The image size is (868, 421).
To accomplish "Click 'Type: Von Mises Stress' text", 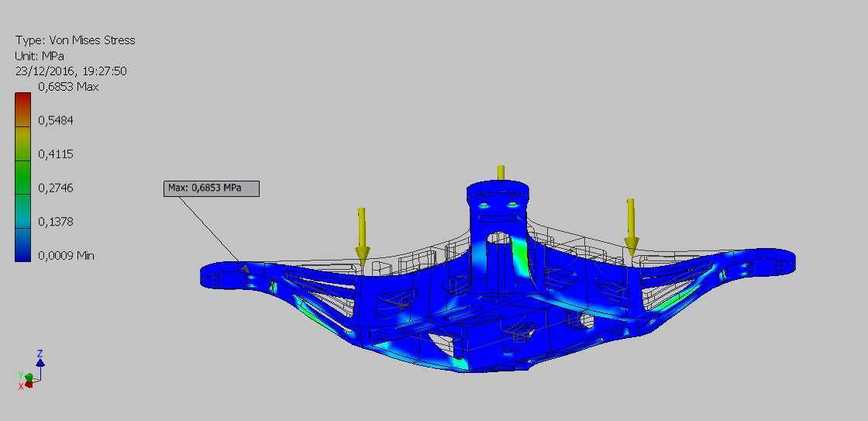I will [x=75, y=40].
